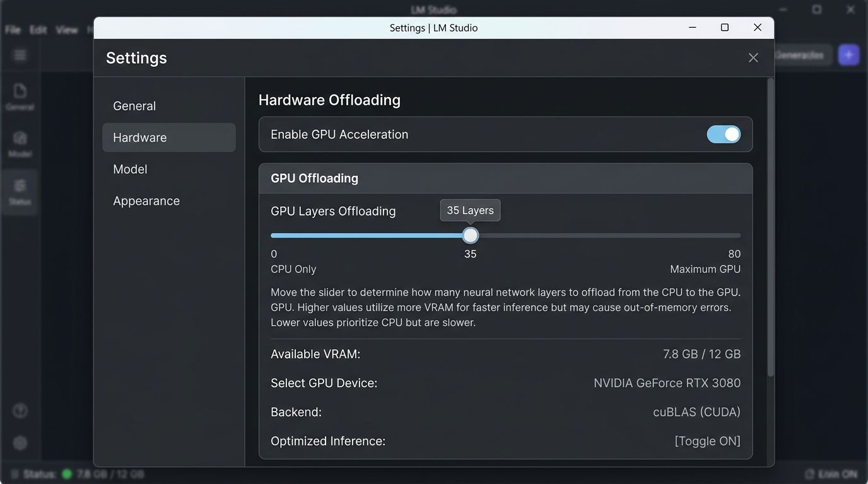Close the Settings panel with the header X icon
The image size is (868, 484).
(753, 58)
